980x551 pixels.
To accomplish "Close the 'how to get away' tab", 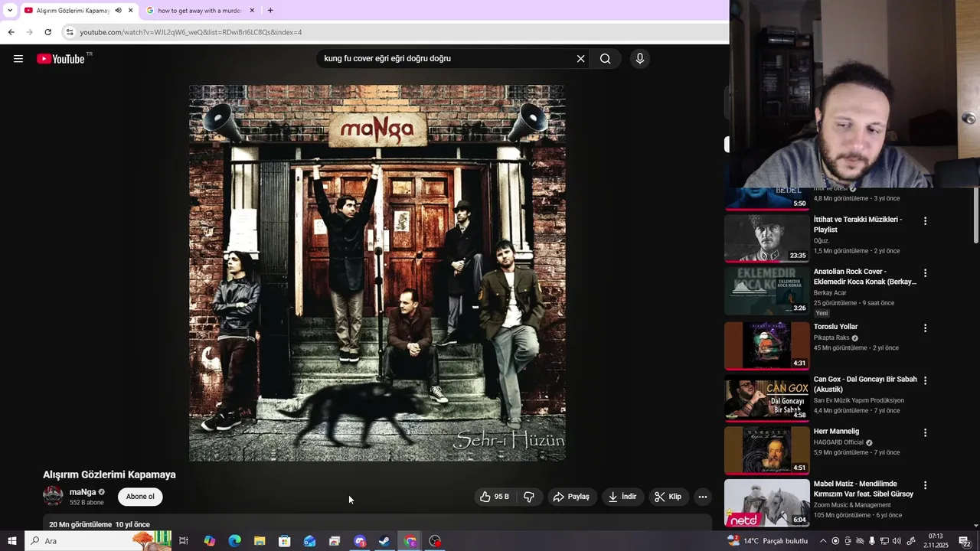I will (x=252, y=11).
